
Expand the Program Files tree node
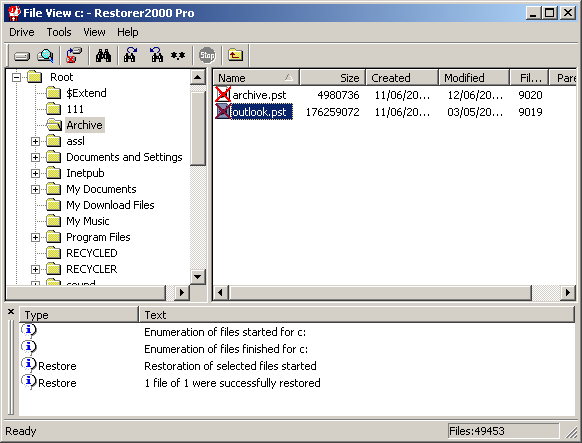35,237
